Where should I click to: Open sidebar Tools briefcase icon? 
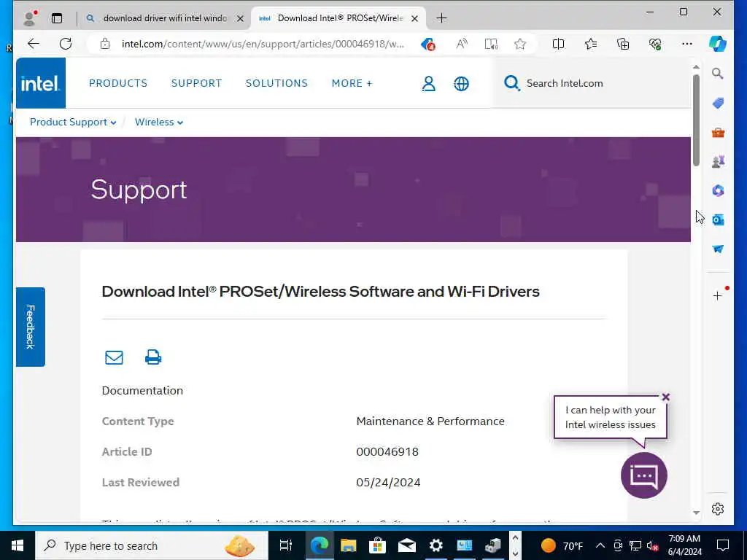point(718,133)
